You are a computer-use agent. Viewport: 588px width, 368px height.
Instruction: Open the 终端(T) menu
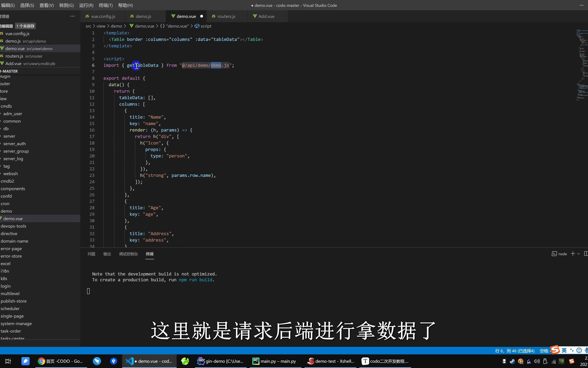[x=106, y=5]
